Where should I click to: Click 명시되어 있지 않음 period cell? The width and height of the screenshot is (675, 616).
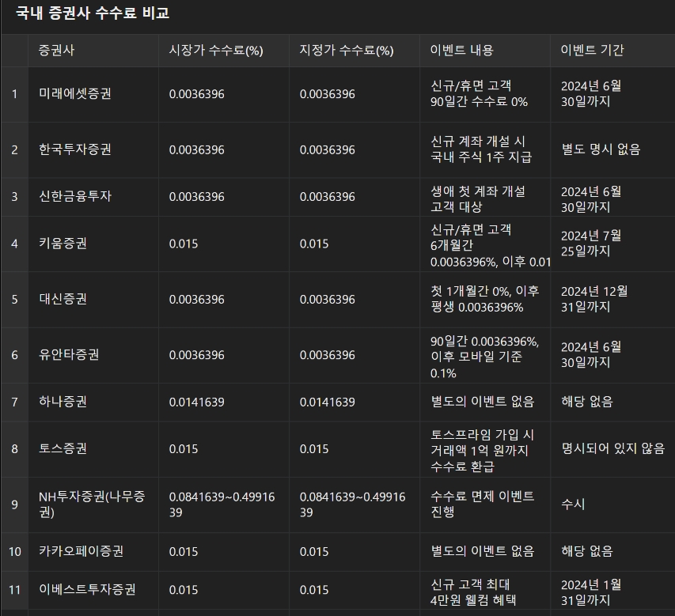(x=612, y=448)
